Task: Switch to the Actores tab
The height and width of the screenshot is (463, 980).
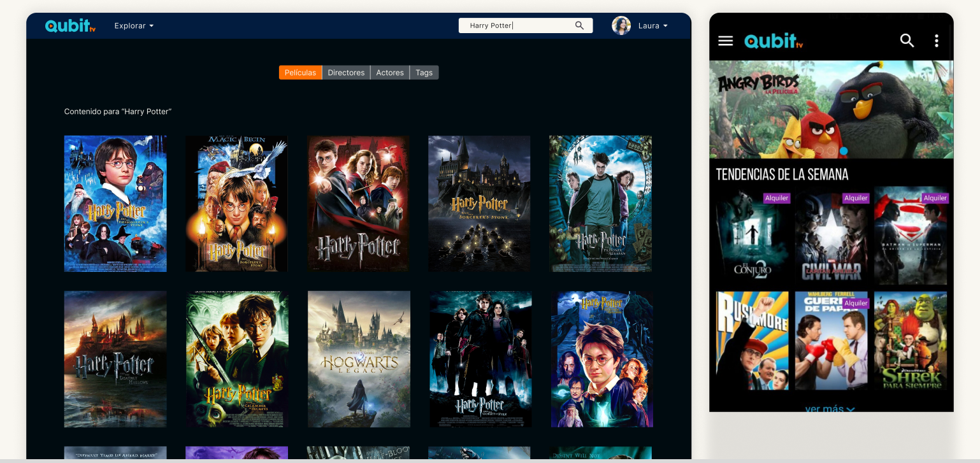Action: tap(390, 73)
